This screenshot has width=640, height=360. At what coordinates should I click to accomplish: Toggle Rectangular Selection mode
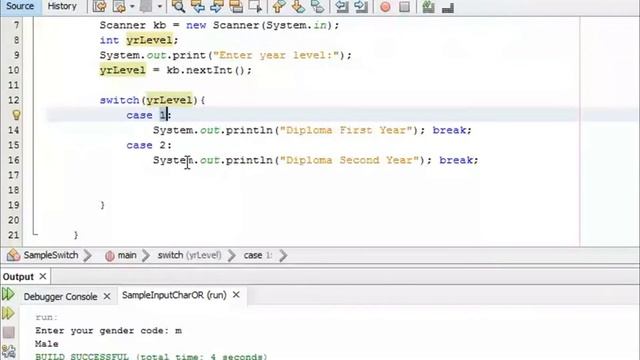coord(255,7)
